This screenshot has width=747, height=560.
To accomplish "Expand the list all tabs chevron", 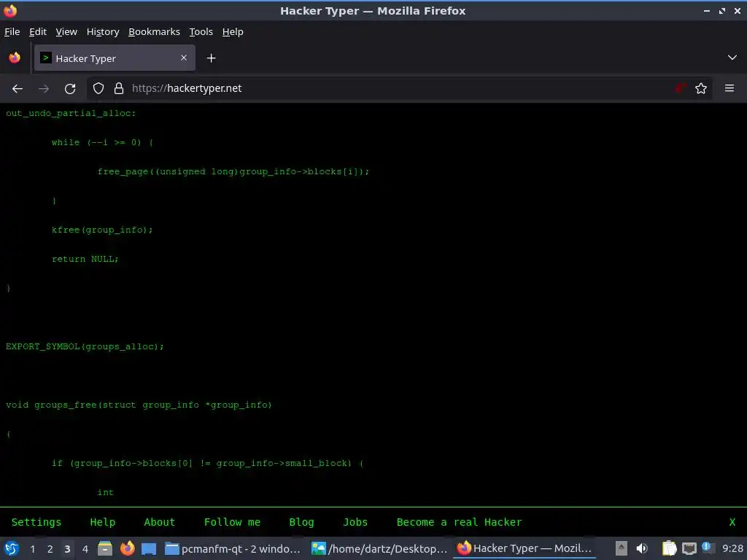I will (732, 58).
